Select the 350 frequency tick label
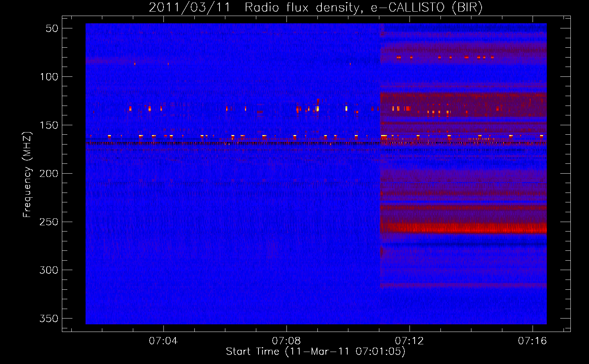The image size is (589, 364). pos(49,318)
